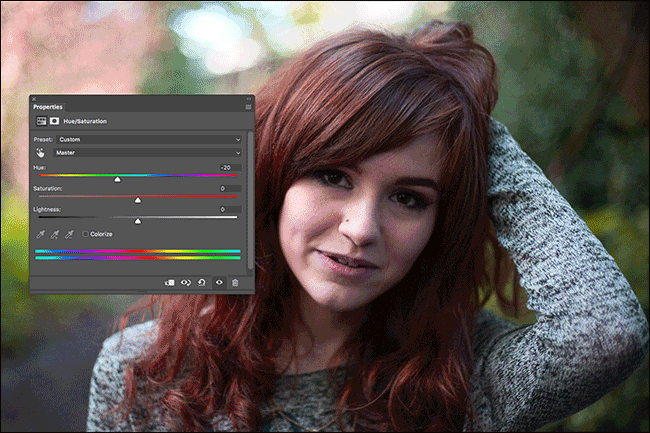650x433 pixels.
Task: Click the Lightness slider handle
Action: 138,221
